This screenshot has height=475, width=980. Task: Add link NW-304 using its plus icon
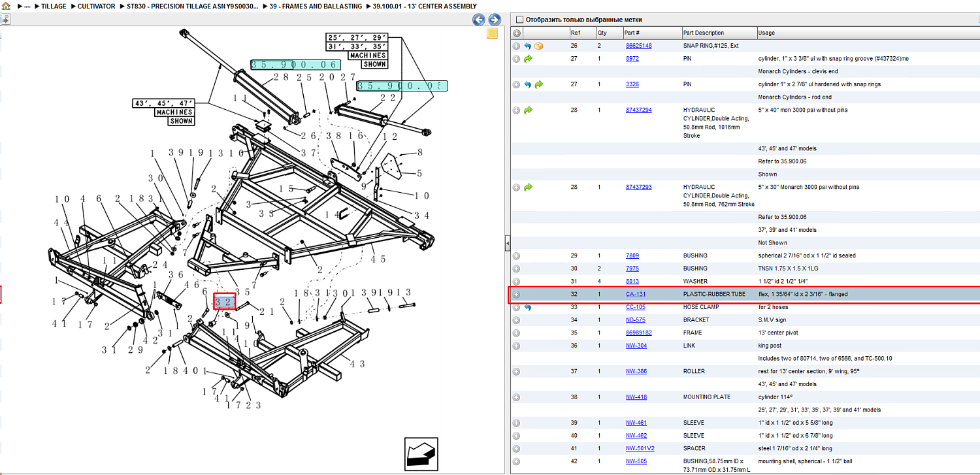516,346
